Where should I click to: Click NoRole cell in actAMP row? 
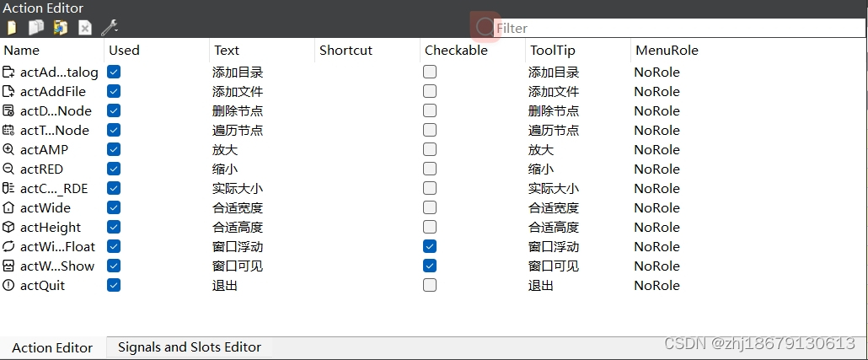click(657, 149)
